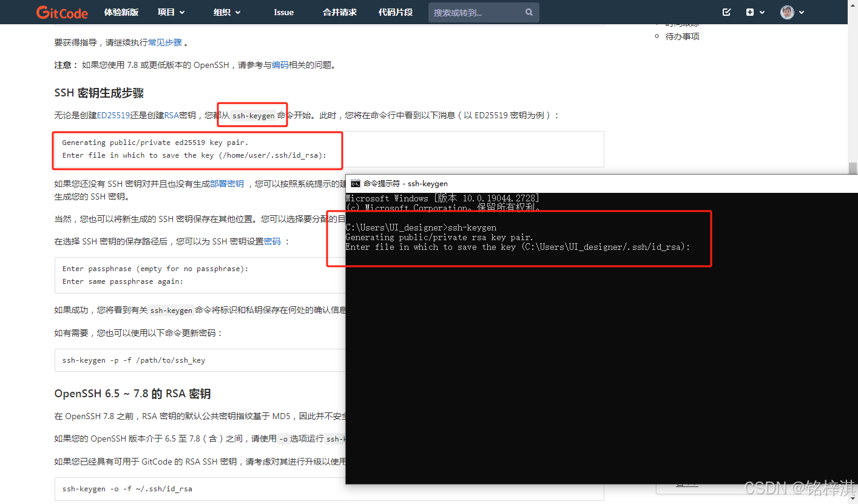
Task: Expand the arrow beside user avatar
Action: click(802, 12)
